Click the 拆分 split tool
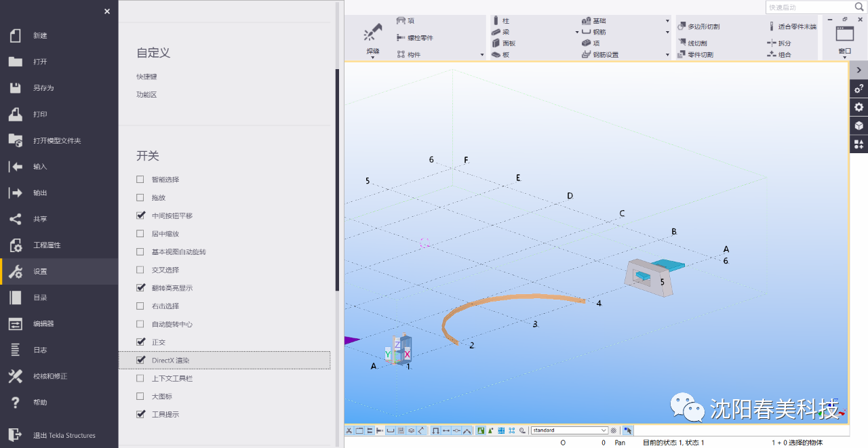The height and width of the screenshot is (448, 868). pos(772,43)
